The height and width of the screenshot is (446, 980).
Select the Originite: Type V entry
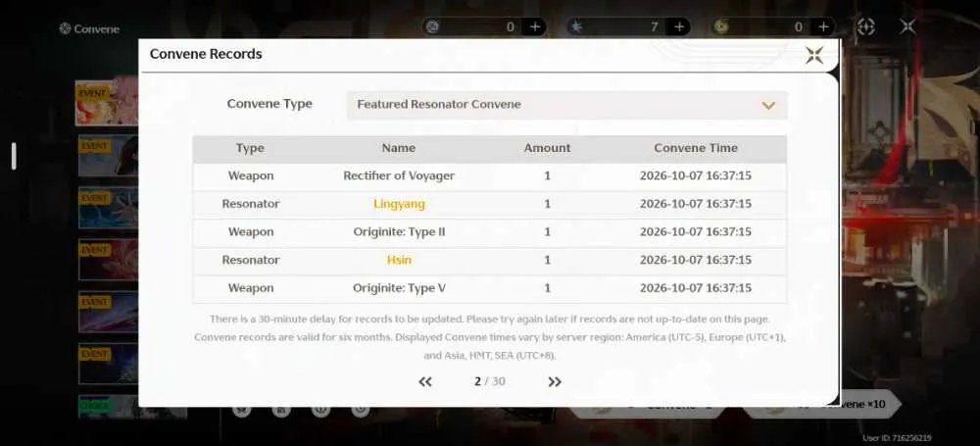pos(399,288)
